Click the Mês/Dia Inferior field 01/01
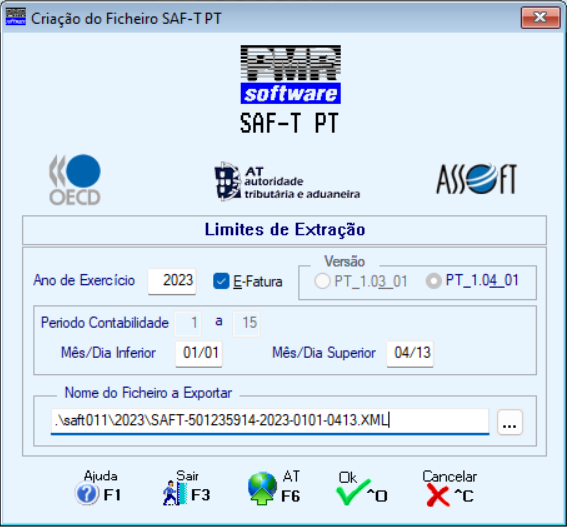Image resolution: width=567 pixels, height=527 pixels. [x=199, y=353]
